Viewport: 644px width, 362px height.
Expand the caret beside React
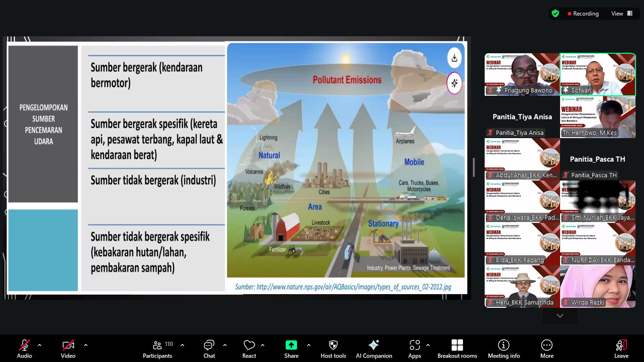click(x=263, y=345)
